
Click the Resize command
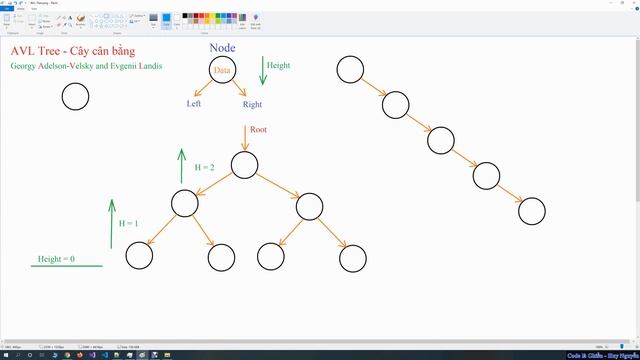(44, 21)
